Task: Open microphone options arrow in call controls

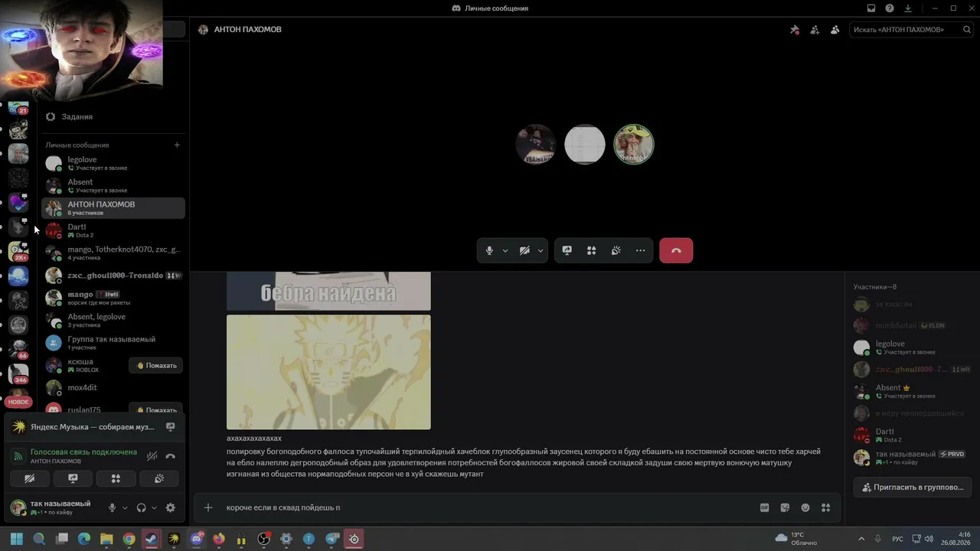Action: click(505, 250)
